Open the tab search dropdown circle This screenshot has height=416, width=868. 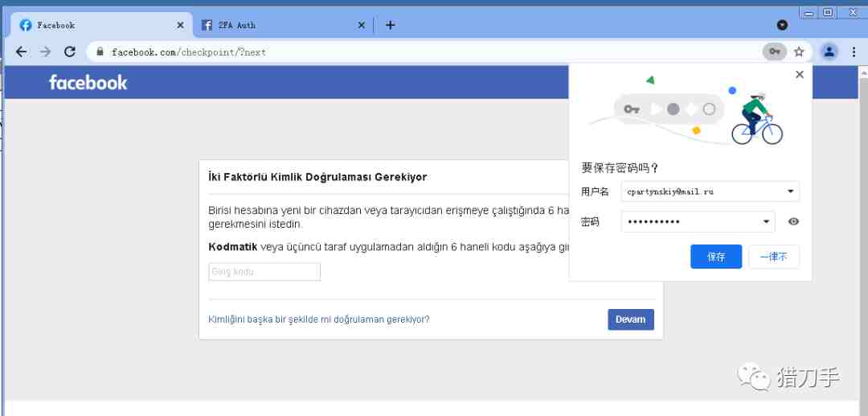point(782,25)
